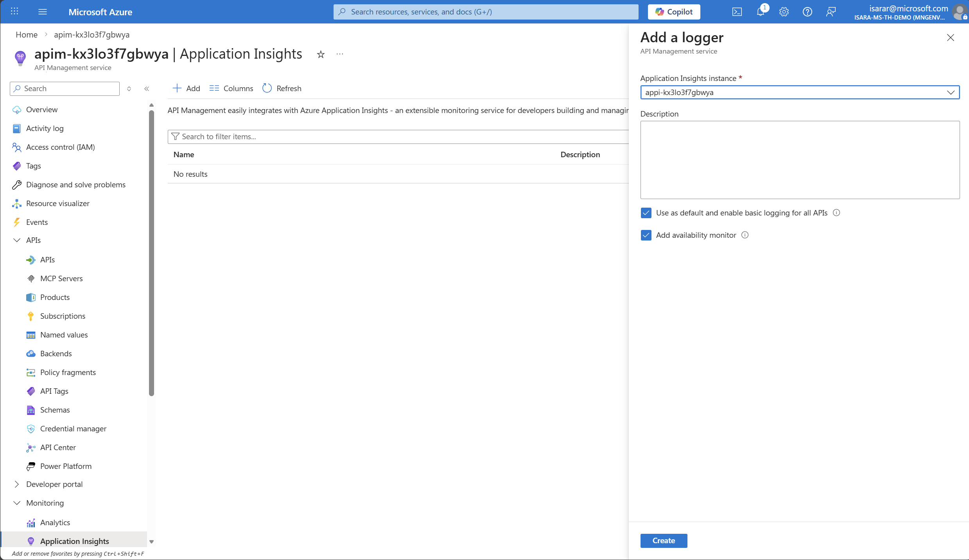
Task: Select Application Insights in sidebar
Action: (74, 541)
